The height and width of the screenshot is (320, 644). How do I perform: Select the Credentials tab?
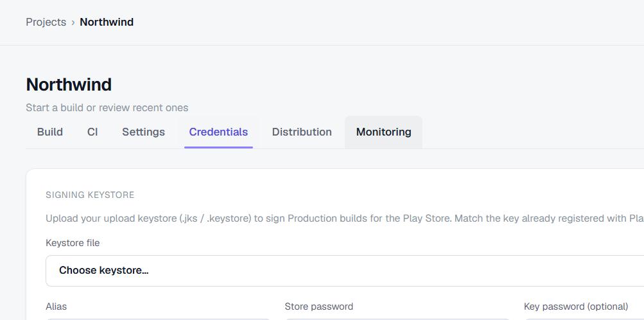point(218,132)
